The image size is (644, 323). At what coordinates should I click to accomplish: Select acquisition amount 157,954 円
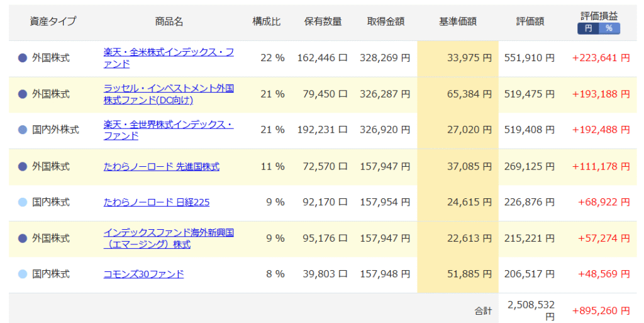click(385, 202)
